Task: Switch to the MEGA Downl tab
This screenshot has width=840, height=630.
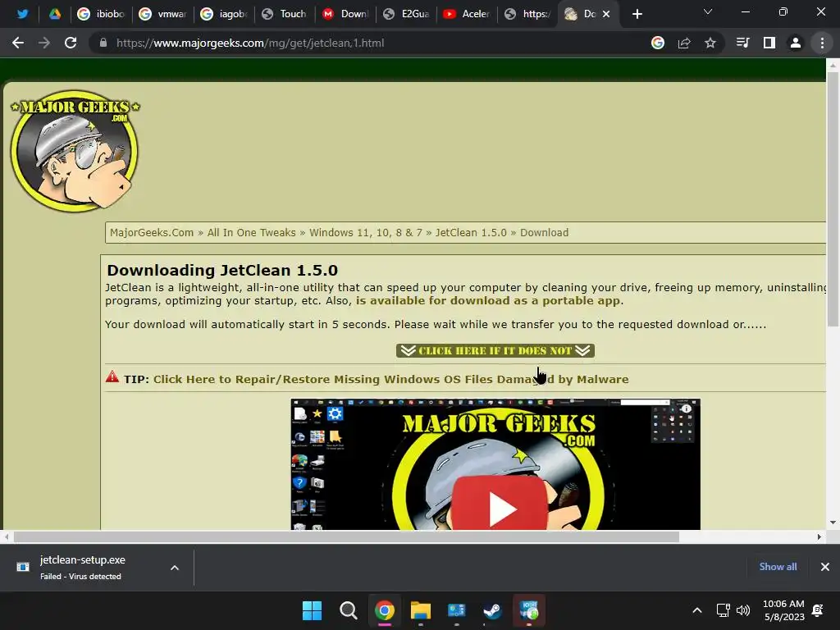Action: [347, 14]
